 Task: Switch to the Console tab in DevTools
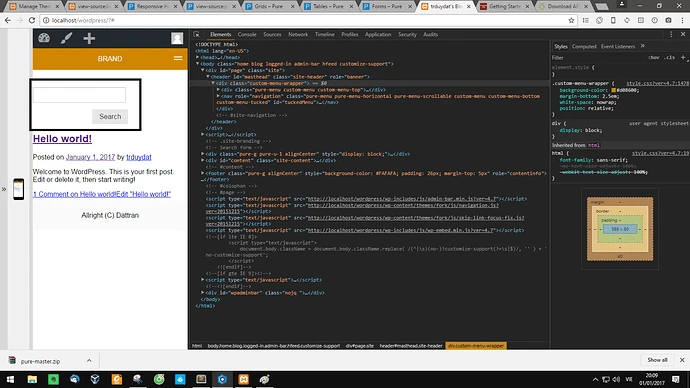point(247,34)
